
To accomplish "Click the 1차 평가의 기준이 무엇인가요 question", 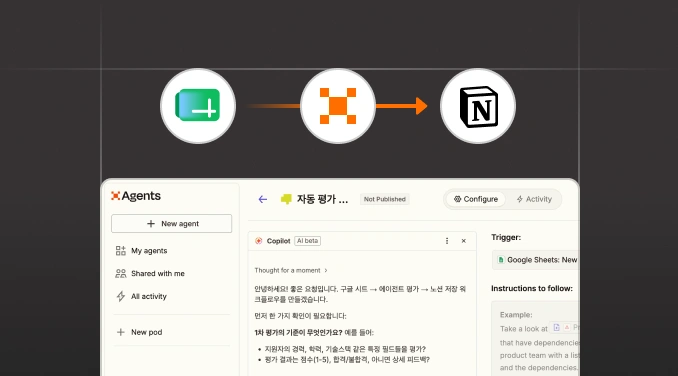I will tap(298, 332).
